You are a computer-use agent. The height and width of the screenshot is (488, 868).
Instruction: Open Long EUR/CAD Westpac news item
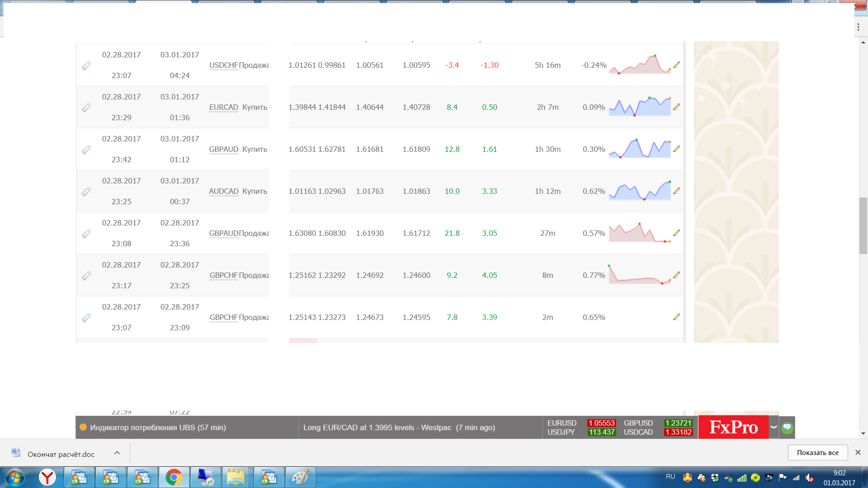[399, 427]
